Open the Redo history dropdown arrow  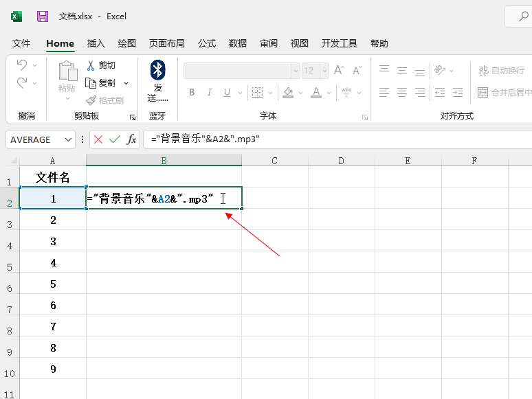pyautogui.click(x=35, y=82)
